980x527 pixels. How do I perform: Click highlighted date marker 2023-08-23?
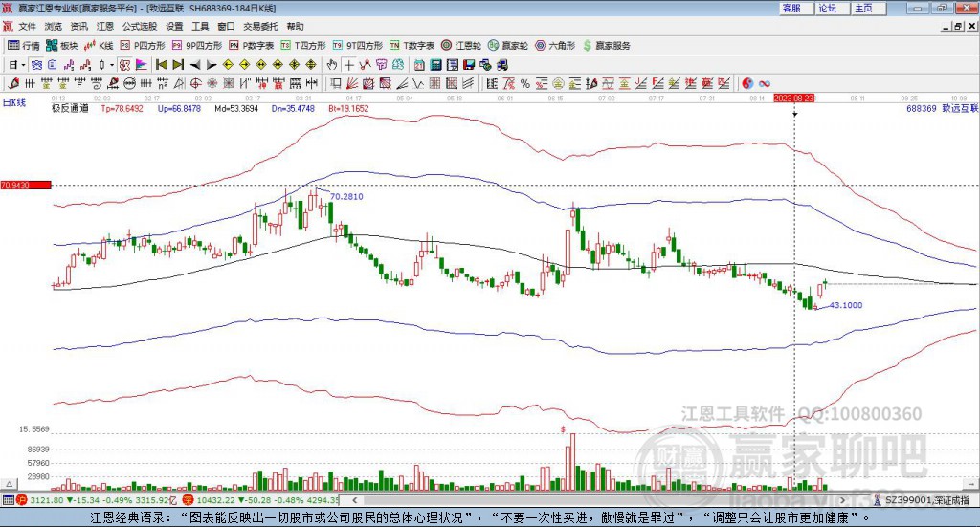[x=793, y=99]
